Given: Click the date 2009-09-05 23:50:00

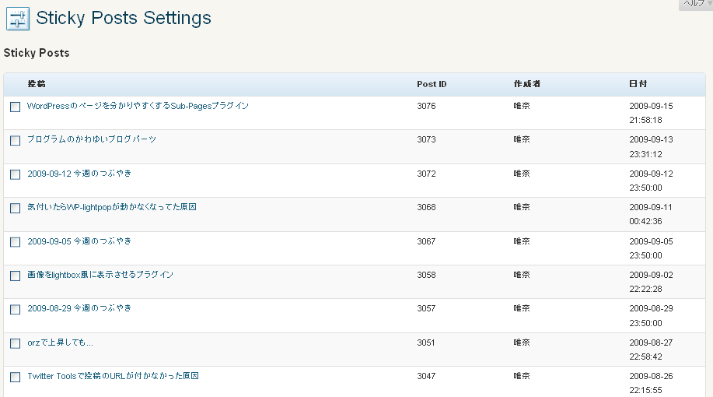Looking at the screenshot, I should [x=651, y=248].
